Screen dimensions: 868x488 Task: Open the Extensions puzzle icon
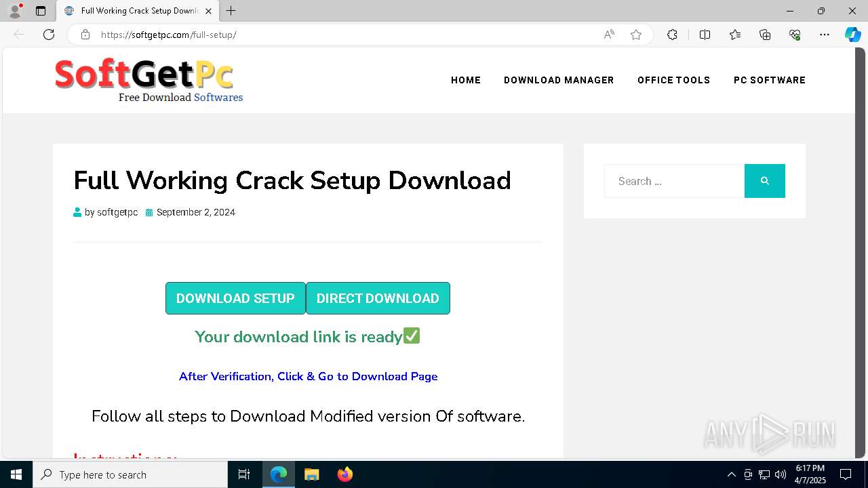672,35
